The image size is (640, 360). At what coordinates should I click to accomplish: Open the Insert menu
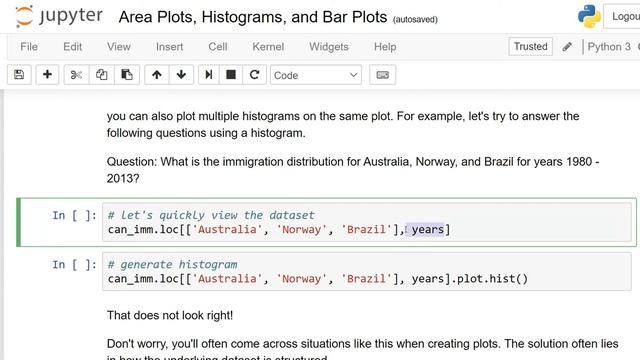(169, 47)
